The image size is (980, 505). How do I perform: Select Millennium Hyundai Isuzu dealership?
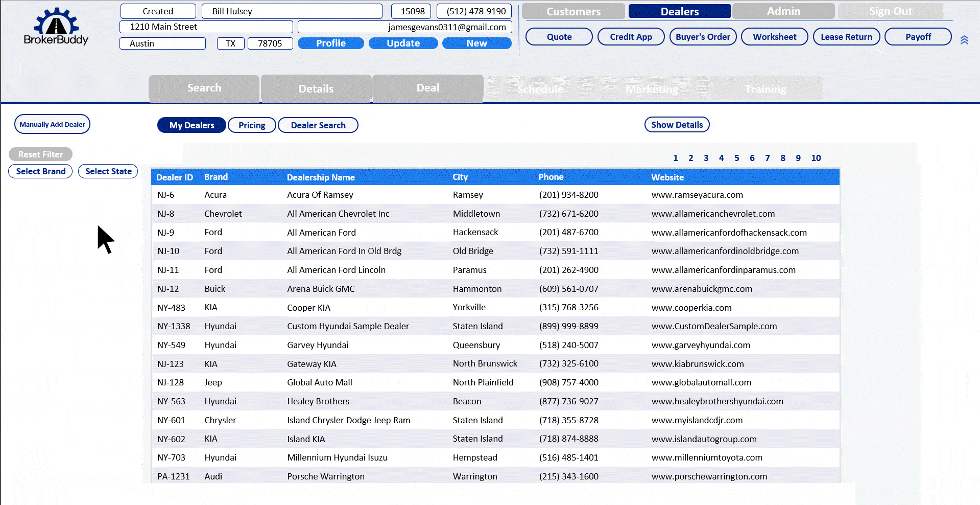point(337,457)
